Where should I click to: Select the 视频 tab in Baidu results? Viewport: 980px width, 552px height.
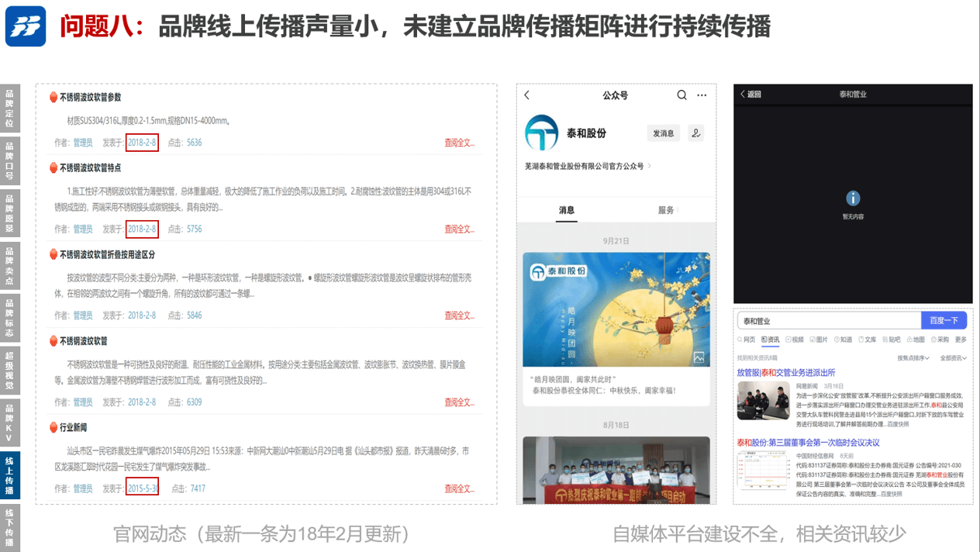[795, 340]
